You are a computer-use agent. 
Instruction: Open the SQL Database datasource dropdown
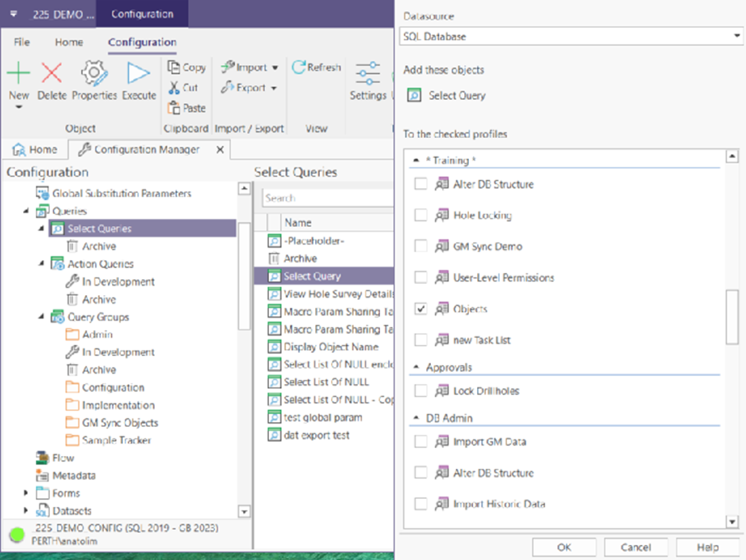737,36
